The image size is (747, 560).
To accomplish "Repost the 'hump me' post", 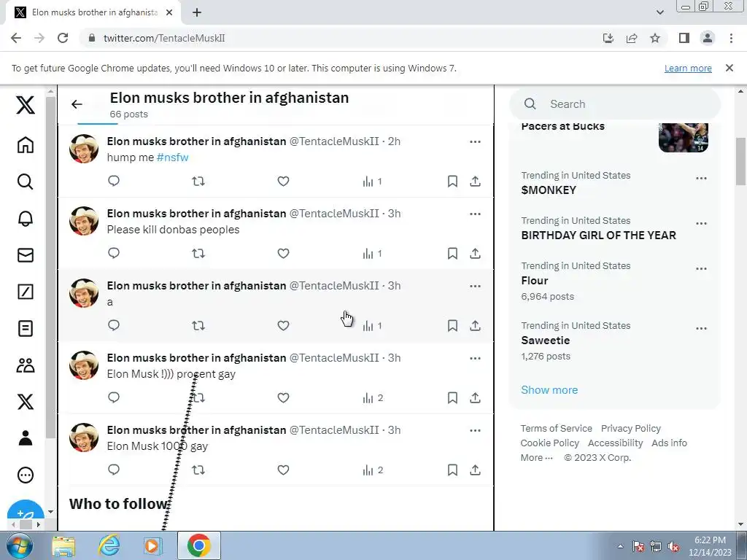I will (x=198, y=181).
